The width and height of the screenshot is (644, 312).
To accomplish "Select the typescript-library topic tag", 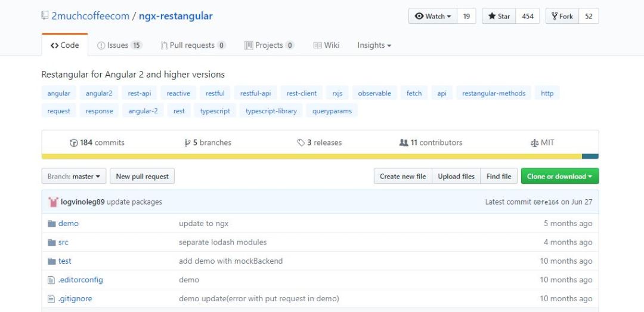I will pos(271,111).
